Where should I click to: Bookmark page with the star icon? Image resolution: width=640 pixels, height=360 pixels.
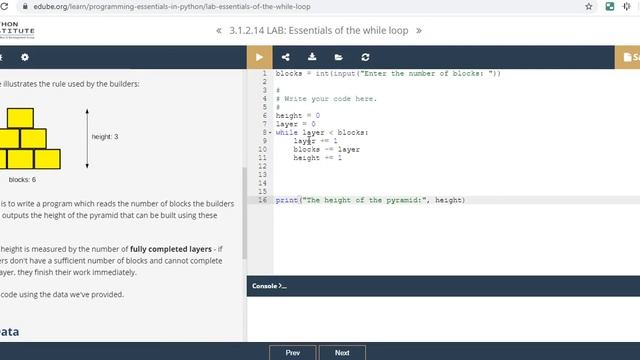(x=589, y=7)
